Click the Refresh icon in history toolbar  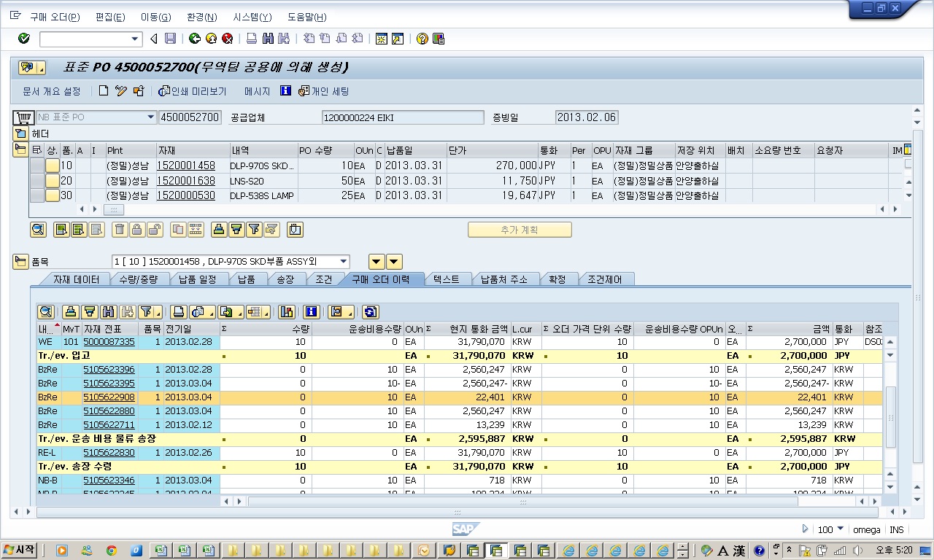pos(370,312)
